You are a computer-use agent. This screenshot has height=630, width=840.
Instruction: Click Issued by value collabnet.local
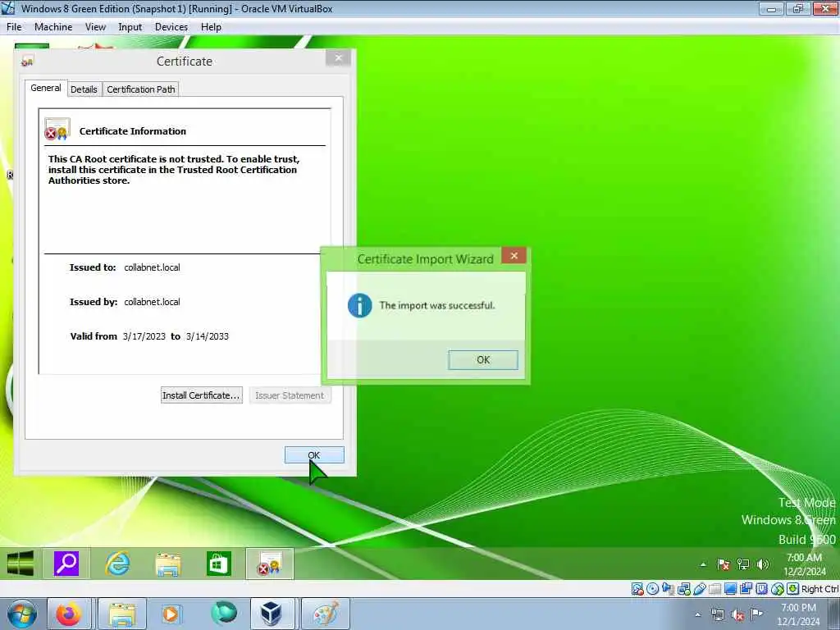[152, 302]
